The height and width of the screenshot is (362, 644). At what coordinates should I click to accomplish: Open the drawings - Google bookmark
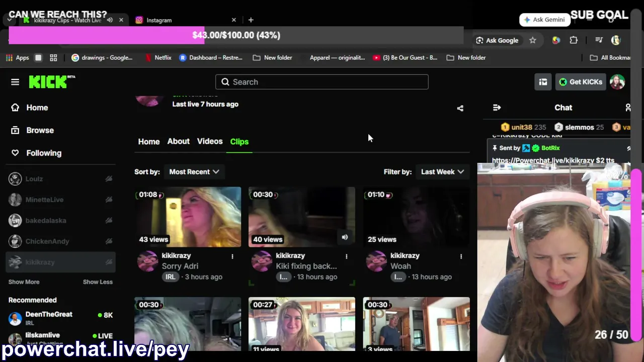(102, 58)
